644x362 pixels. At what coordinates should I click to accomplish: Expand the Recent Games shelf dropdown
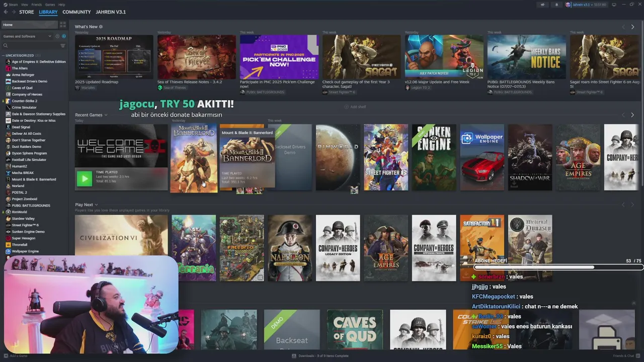pos(106,115)
